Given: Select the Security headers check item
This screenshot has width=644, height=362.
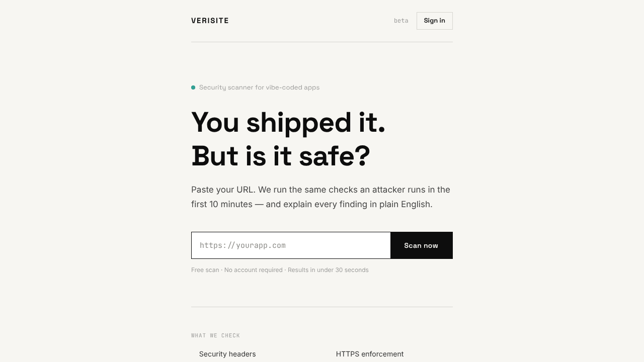Looking at the screenshot, I should 227,354.
